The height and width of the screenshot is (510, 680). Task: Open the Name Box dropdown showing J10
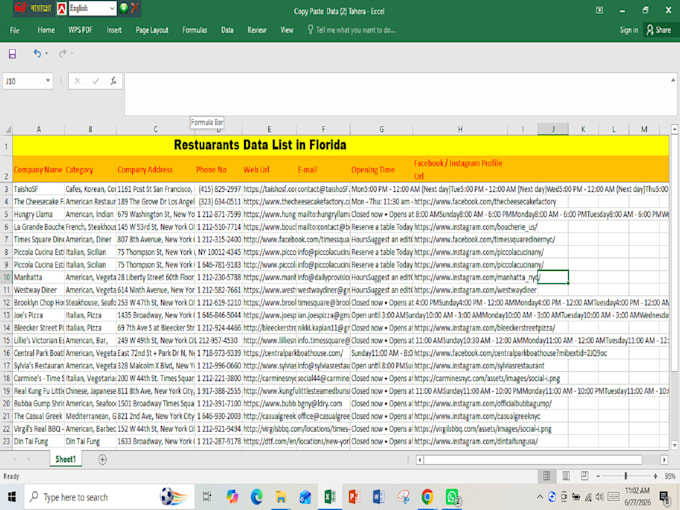click(48, 81)
